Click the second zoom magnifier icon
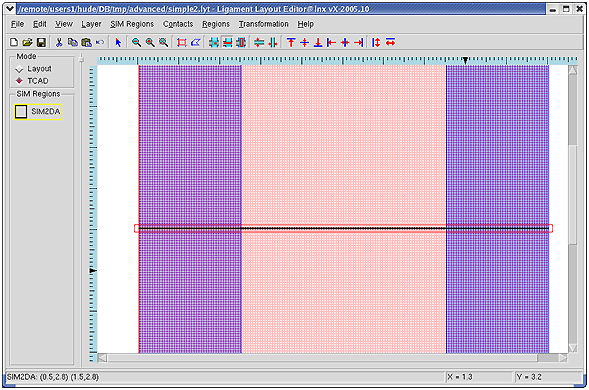The image size is (589, 390). click(150, 42)
